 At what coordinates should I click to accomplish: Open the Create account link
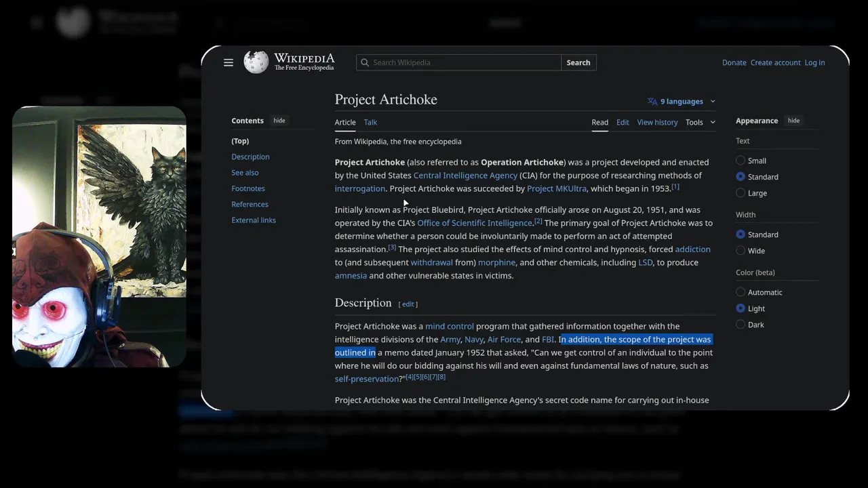[775, 62]
